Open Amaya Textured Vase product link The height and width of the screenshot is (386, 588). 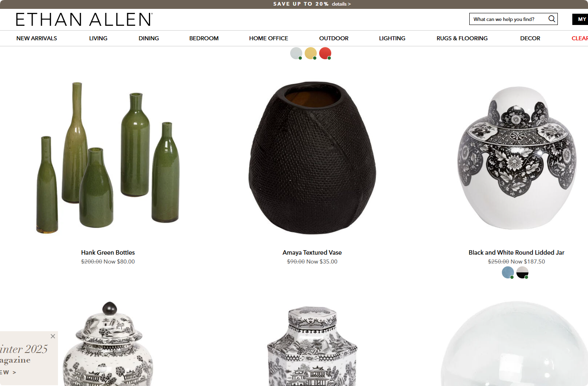click(x=312, y=253)
